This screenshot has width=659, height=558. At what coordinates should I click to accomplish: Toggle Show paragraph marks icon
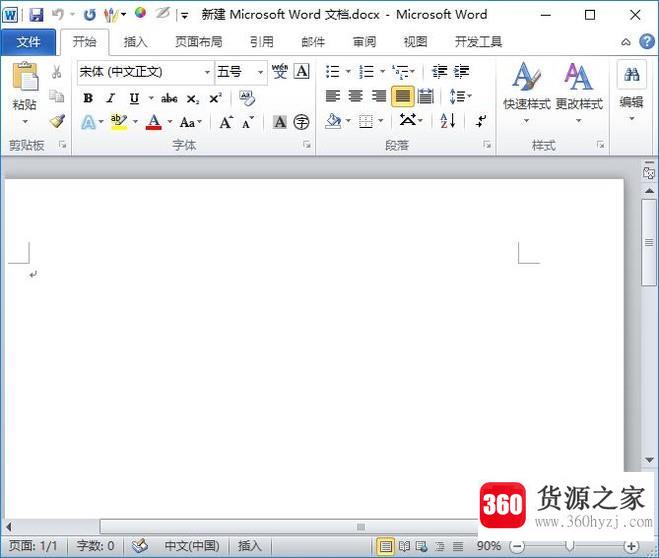[x=481, y=121]
